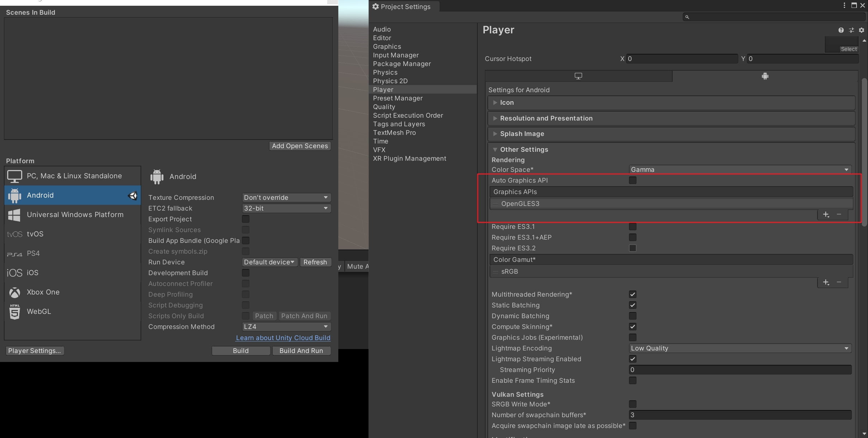This screenshot has height=438, width=868.
Task: Change the Texture Compression dropdown
Action: pyautogui.click(x=286, y=197)
